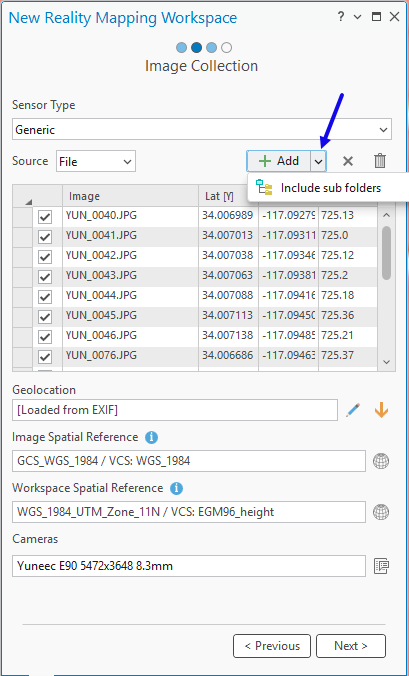Open Image Spatial Reference globe icon
The width and height of the screenshot is (409, 676).
coord(381,461)
